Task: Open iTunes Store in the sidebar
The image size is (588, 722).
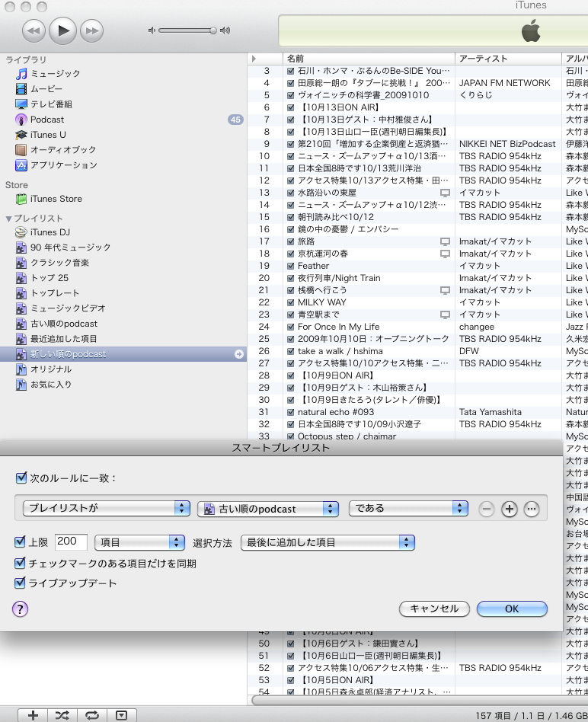Action: [x=56, y=199]
